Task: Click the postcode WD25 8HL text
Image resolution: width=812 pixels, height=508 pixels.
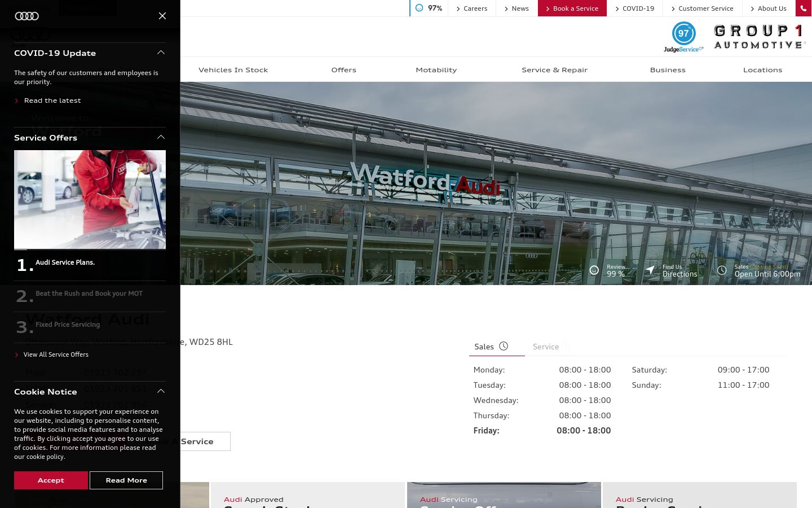Action: [211, 341]
